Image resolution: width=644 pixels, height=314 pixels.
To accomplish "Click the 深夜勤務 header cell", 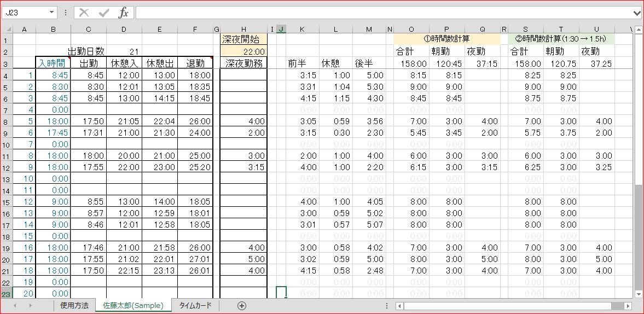I will tap(243, 63).
